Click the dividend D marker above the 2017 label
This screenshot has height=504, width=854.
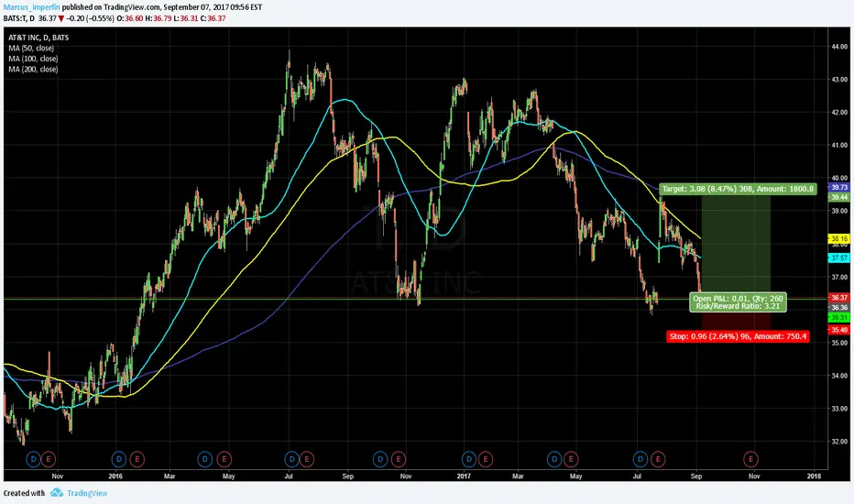469,459
